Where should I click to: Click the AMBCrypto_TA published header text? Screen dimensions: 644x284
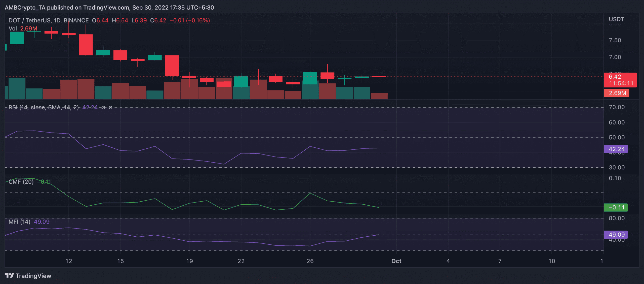point(109,8)
